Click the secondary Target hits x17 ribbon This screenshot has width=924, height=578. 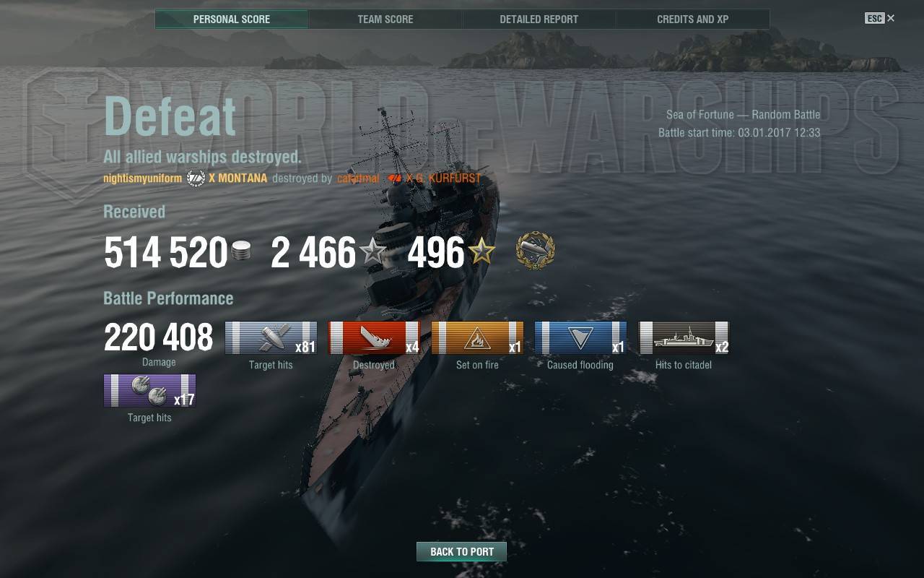pyautogui.click(x=149, y=390)
